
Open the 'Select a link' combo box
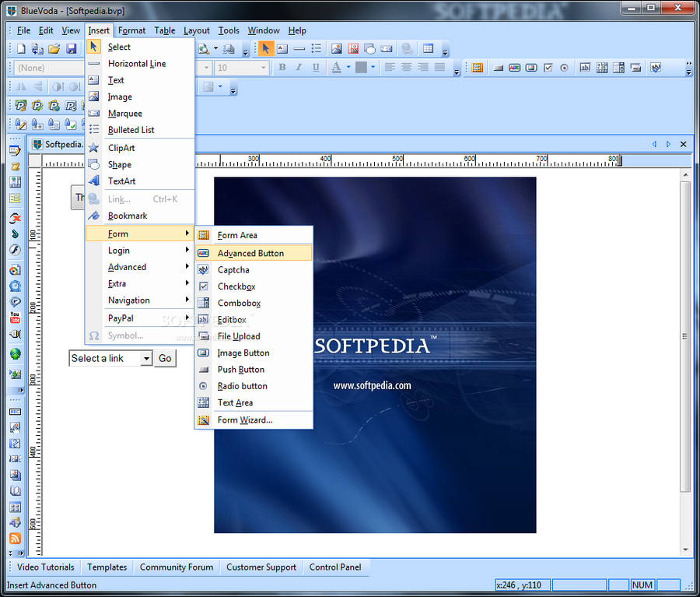point(146,358)
